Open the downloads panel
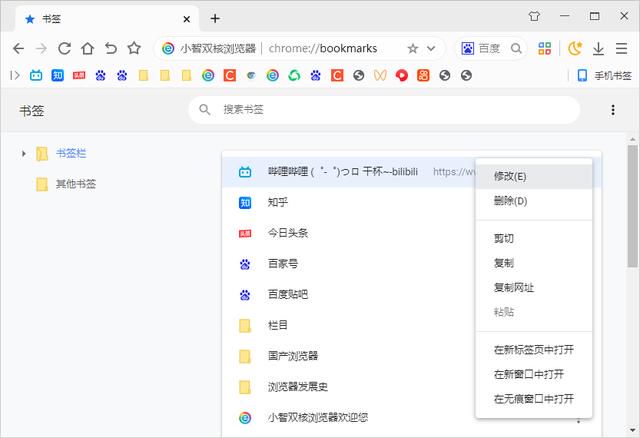640x438 pixels. tap(598, 49)
